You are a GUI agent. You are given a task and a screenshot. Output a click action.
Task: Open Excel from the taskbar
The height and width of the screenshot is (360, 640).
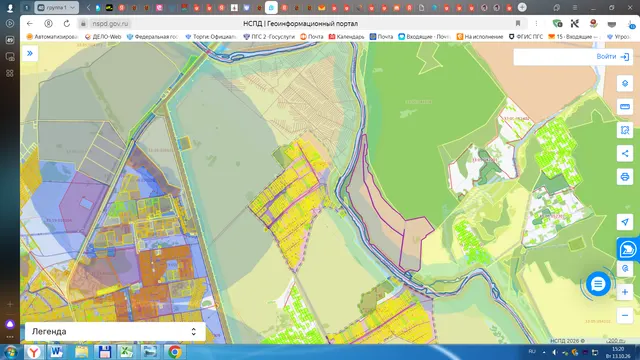tap(127, 352)
